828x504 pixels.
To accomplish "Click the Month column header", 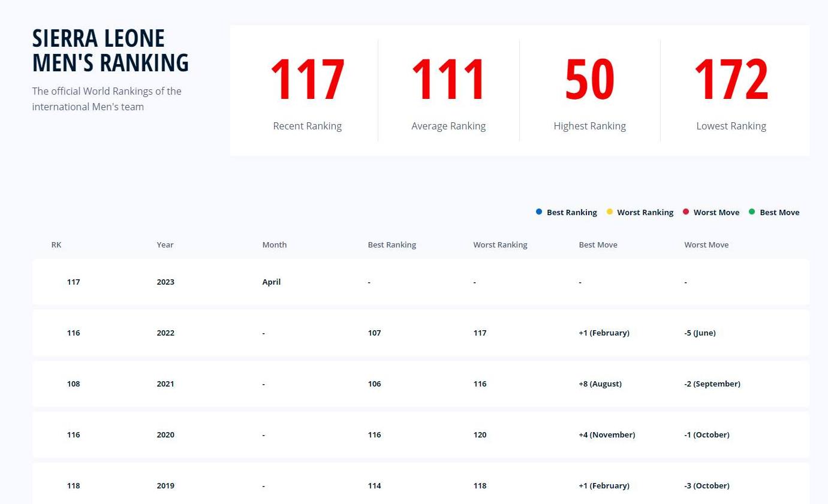I will [274, 245].
